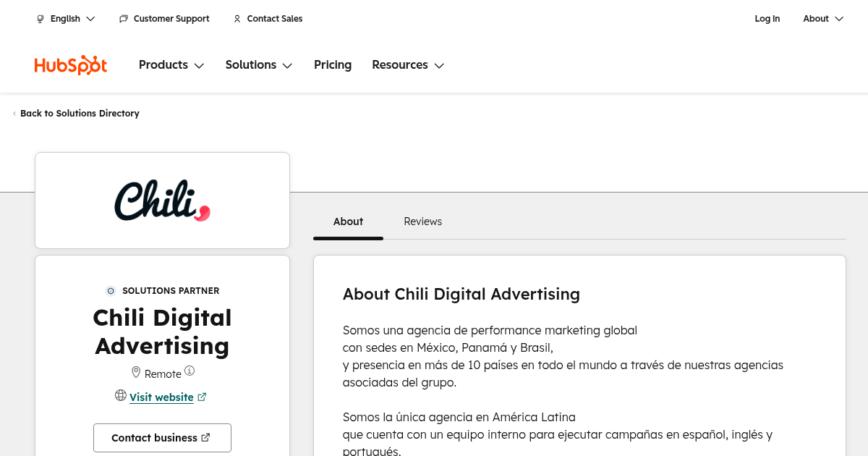Click the location pin icon beside Remote
Screen dimensions: 868x456
tap(135, 372)
